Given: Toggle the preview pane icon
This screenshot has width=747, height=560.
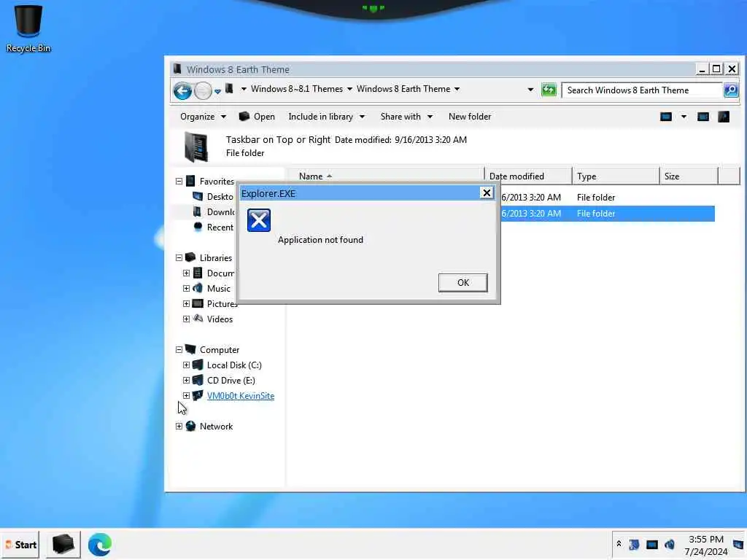Looking at the screenshot, I should point(703,117).
